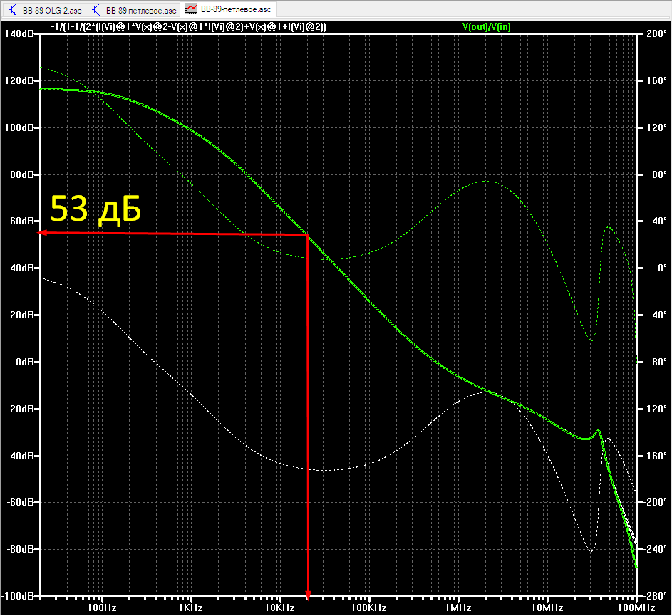Switch to the BB-89-OLG-2.asc tab
This screenshot has height=616, width=672.
(45, 10)
